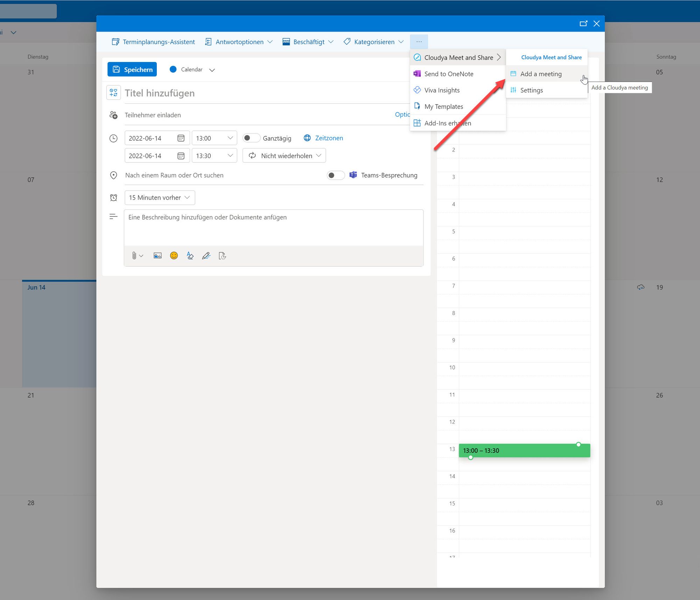Viewport: 700px width, 600px height.
Task: Select Add a meeting menu entry
Action: [x=541, y=74]
